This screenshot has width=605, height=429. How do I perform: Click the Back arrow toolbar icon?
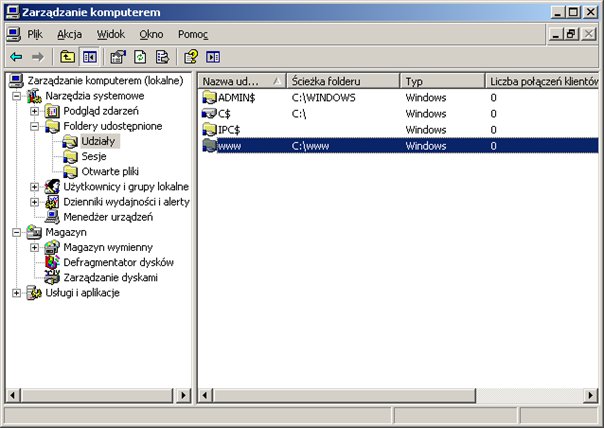pos(16,57)
